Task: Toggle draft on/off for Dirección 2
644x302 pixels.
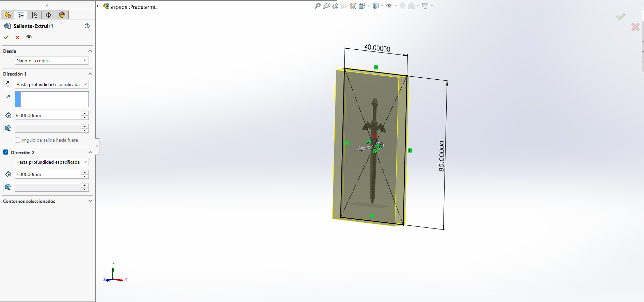Action: coord(8,187)
